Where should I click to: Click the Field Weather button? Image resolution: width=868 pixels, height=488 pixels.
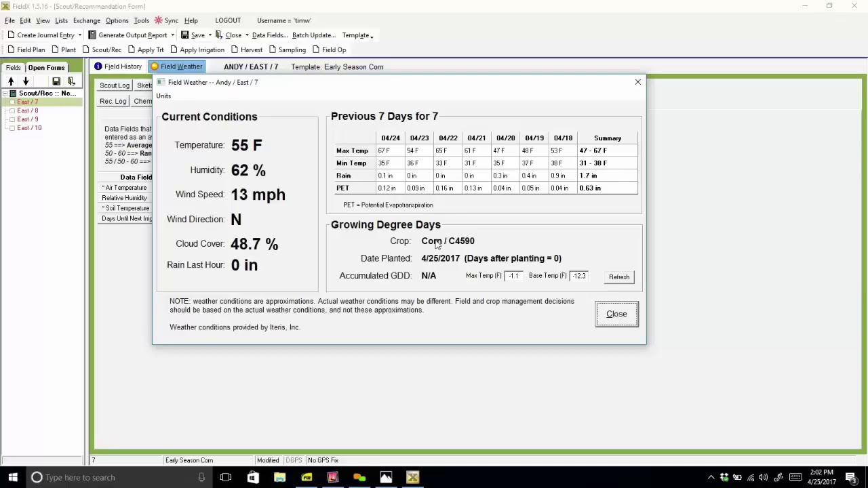pos(176,66)
